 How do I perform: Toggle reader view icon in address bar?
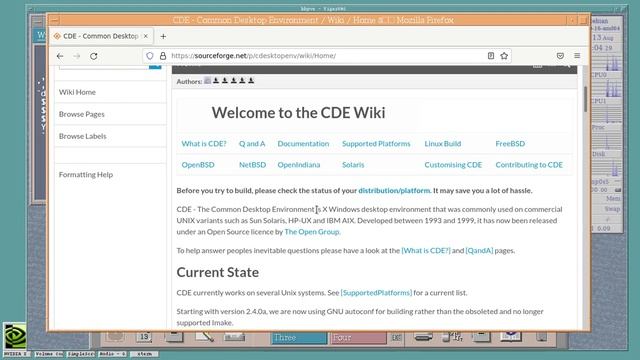(491, 56)
